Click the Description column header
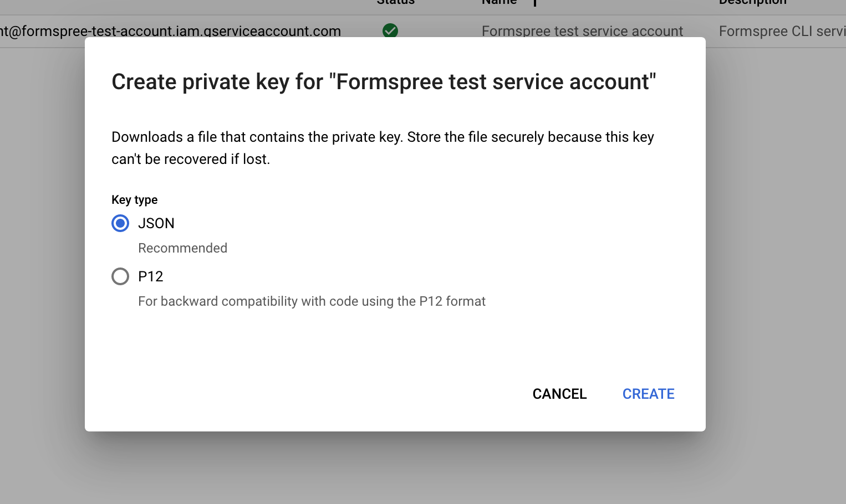Image resolution: width=846 pixels, height=504 pixels. click(752, 2)
